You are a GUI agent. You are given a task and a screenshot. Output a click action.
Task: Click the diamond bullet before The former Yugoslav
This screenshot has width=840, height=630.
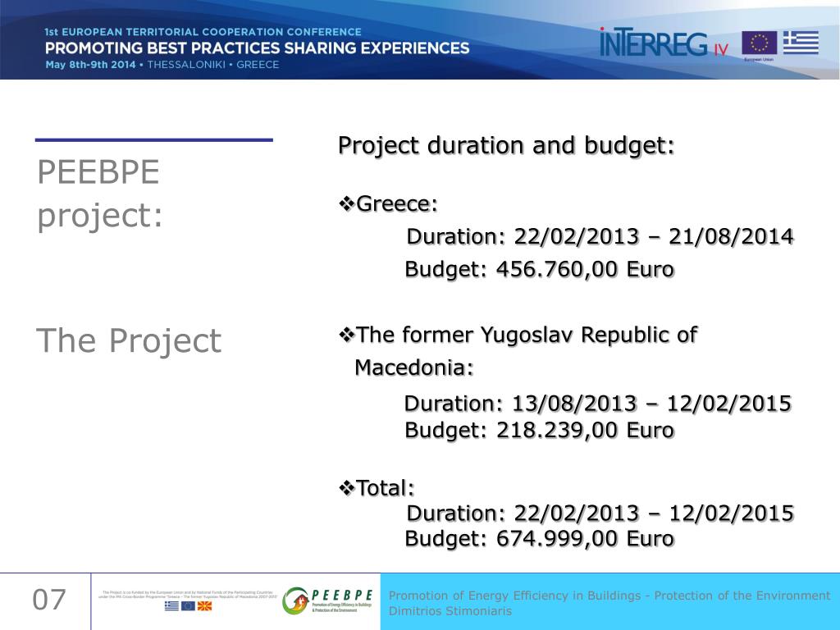[347, 336]
